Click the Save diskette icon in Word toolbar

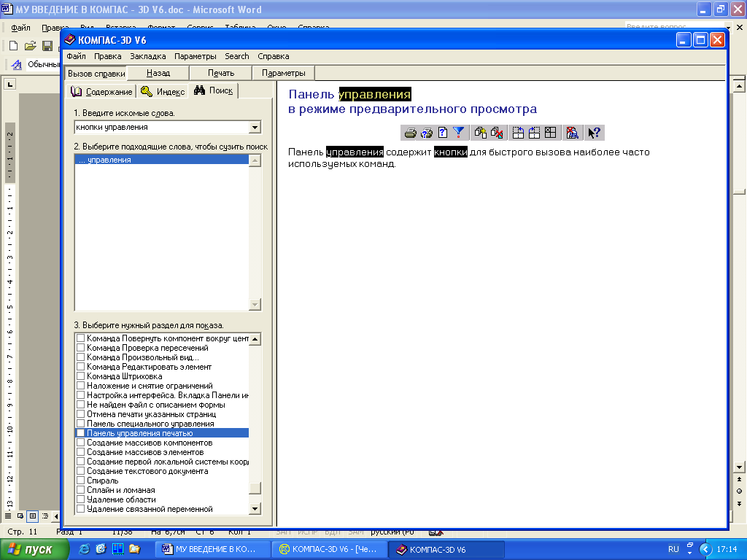(x=47, y=46)
